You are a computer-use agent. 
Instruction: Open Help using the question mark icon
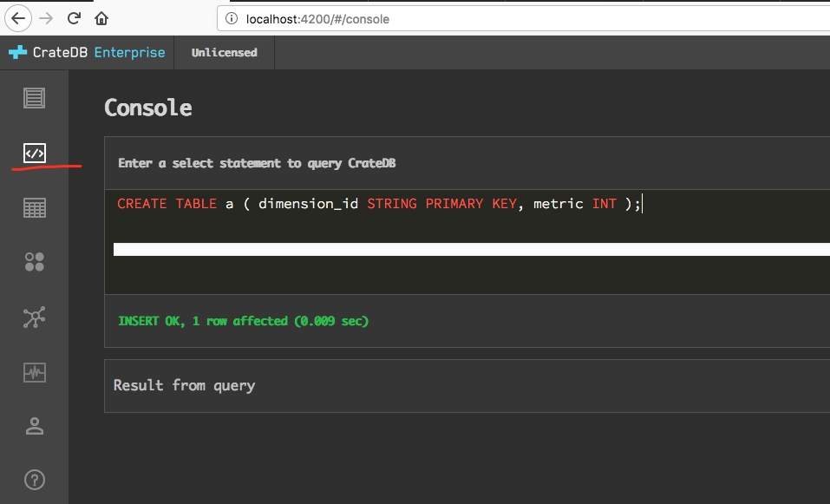pos(34,480)
